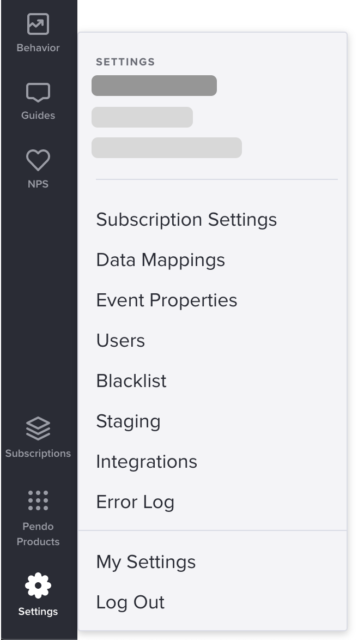
Task: Click the longest light gray placeholder bar
Action: (167, 148)
